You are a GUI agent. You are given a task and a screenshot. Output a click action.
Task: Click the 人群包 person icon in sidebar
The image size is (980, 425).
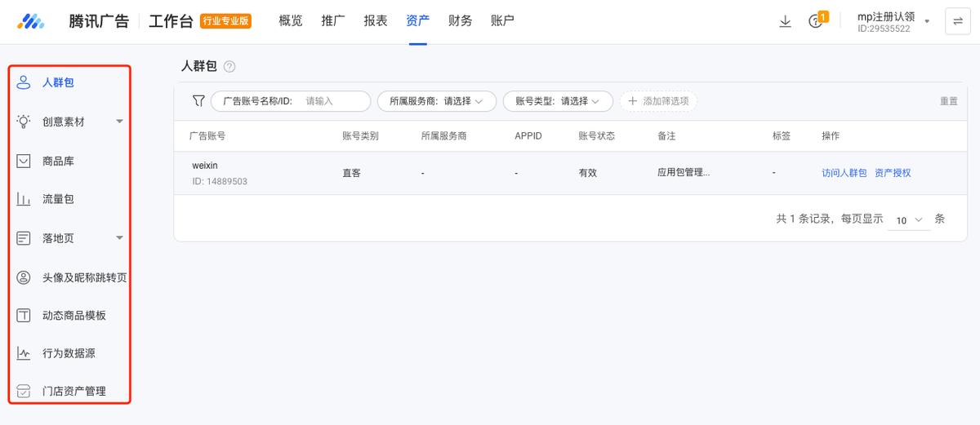pos(24,82)
